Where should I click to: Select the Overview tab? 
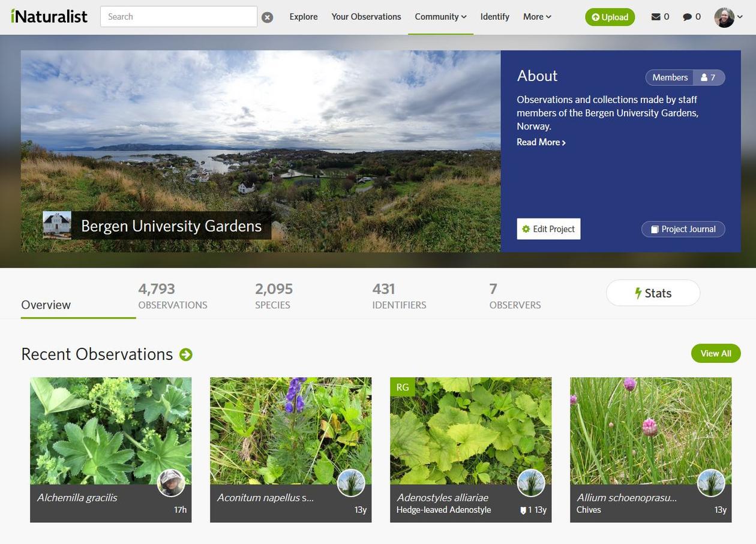pos(46,305)
